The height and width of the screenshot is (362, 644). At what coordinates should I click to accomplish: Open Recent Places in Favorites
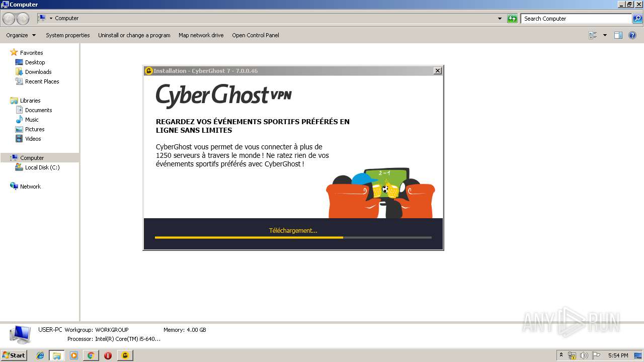[42, 81]
